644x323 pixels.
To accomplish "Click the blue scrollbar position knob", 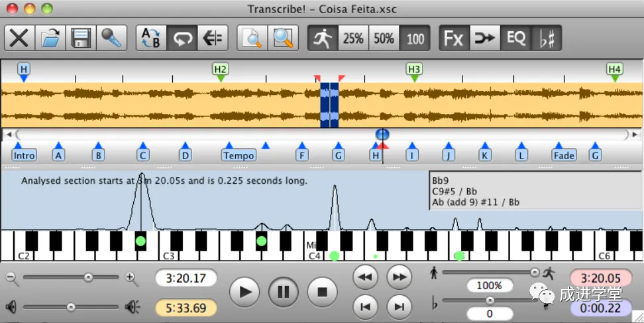I will click(x=382, y=134).
